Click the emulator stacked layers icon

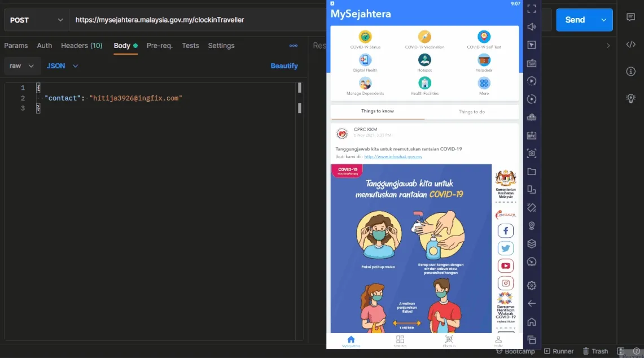tap(532, 244)
